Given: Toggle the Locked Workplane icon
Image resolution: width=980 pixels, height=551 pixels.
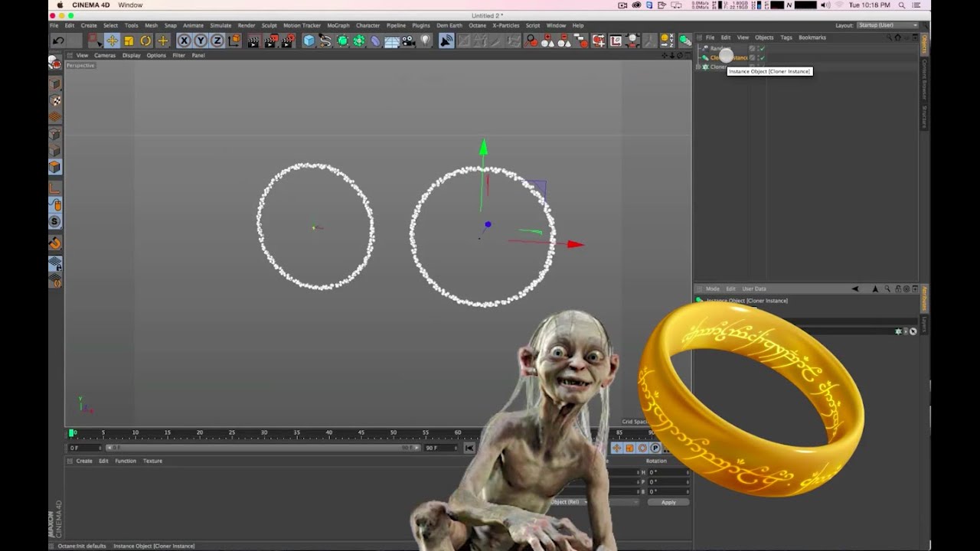Looking at the screenshot, I should pyautogui.click(x=55, y=263).
